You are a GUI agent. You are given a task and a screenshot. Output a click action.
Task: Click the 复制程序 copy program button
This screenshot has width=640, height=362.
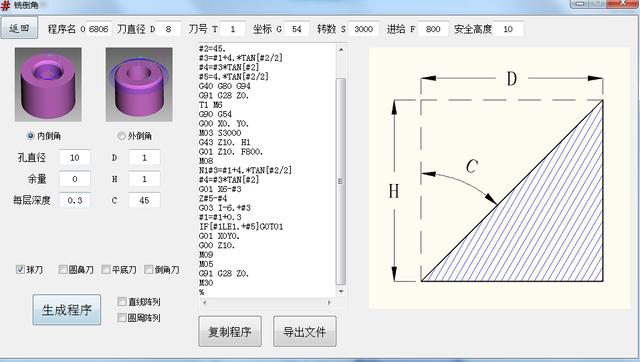pyautogui.click(x=230, y=331)
